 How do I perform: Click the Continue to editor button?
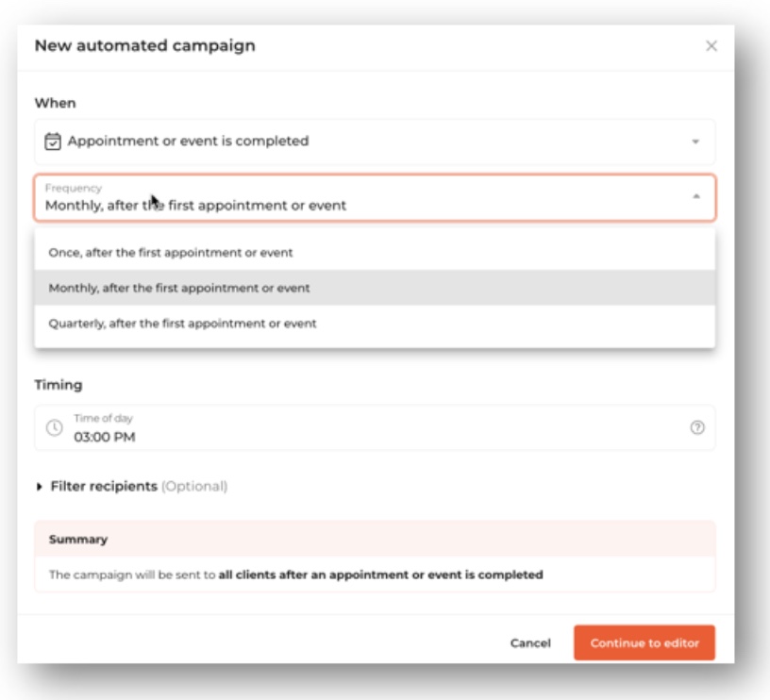pos(644,643)
